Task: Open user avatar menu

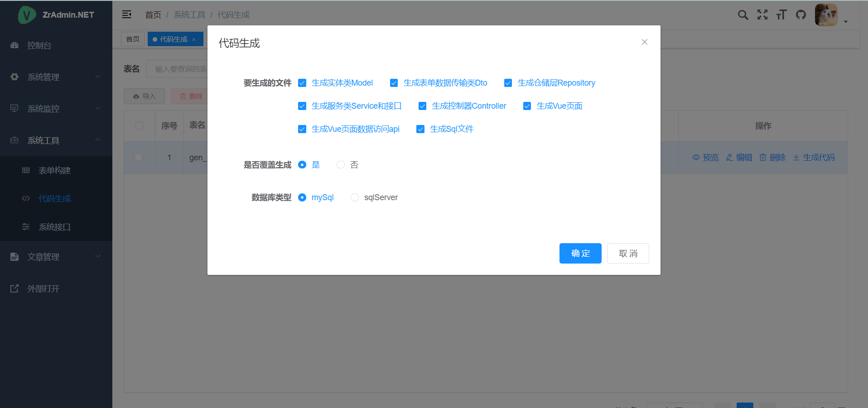Action: click(826, 15)
